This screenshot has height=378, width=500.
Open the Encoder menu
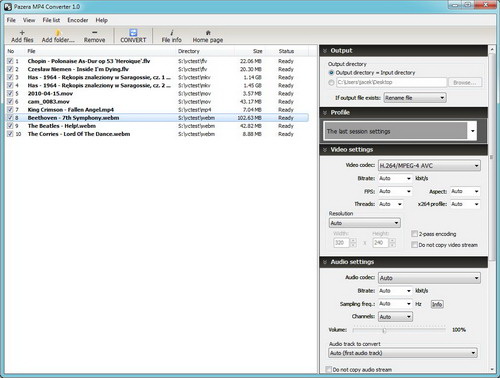[78, 20]
